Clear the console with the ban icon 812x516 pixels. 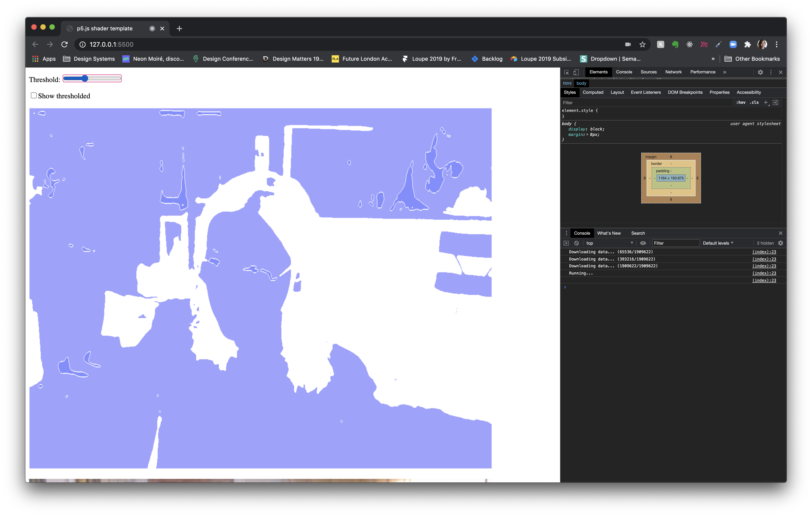(x=577, y=243)
